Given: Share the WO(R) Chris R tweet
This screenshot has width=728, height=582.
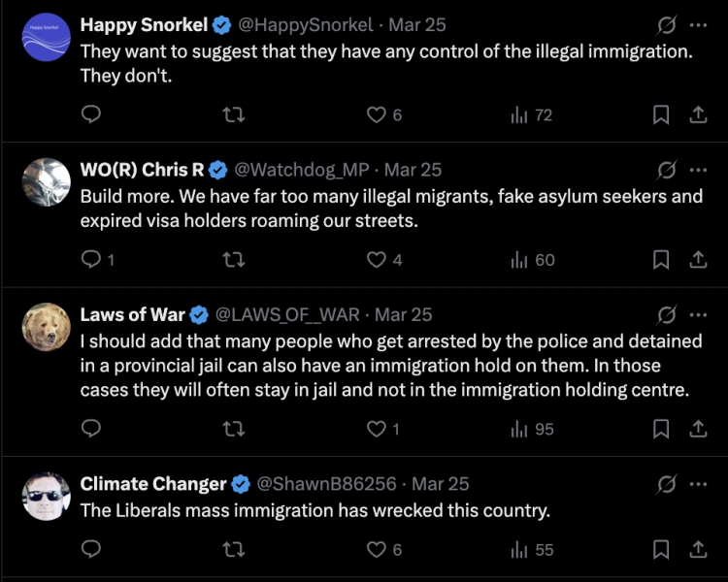Looking at the screenshot, I should click(x=697, y=259).
